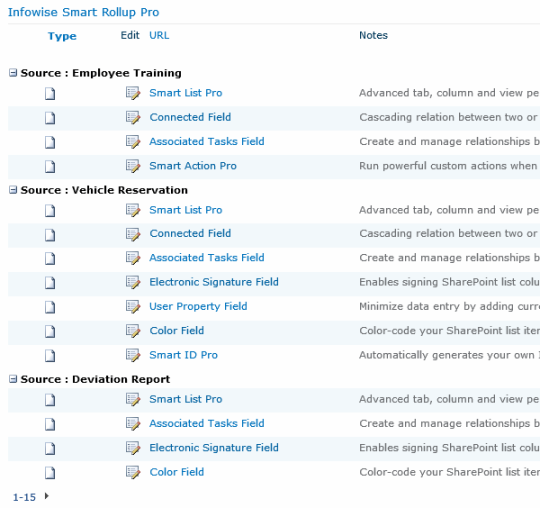
Task: Click note 'Run powerful custom actions when'
Action: (448, 166)
